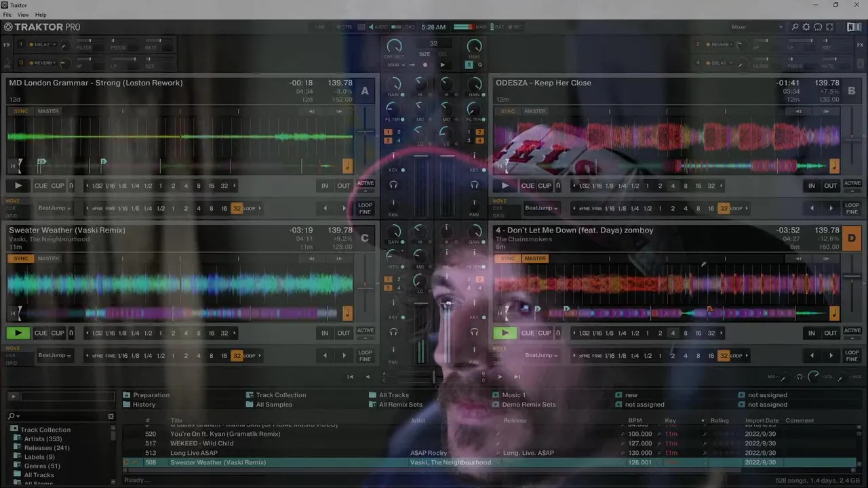Viewport: 868px width, 488px height.
Task: Toggle the S snap button in master panel
Action: click(469, 65)
